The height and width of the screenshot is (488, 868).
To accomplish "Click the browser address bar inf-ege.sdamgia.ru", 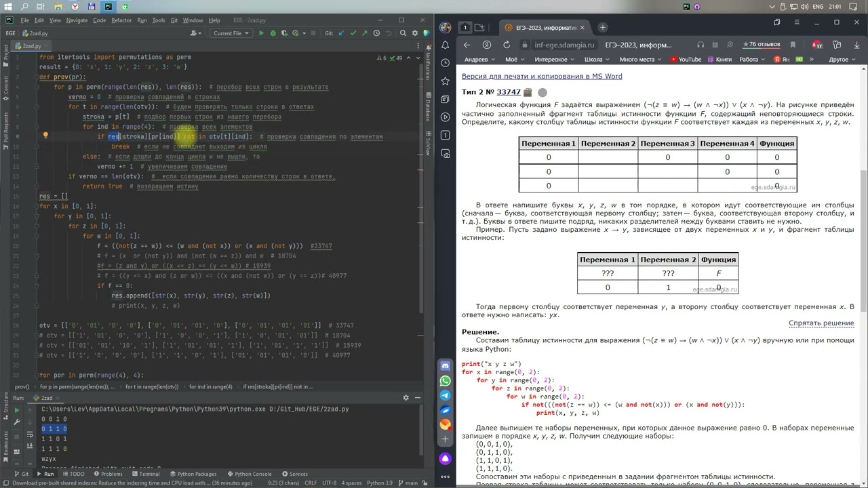I will [564, 45].
